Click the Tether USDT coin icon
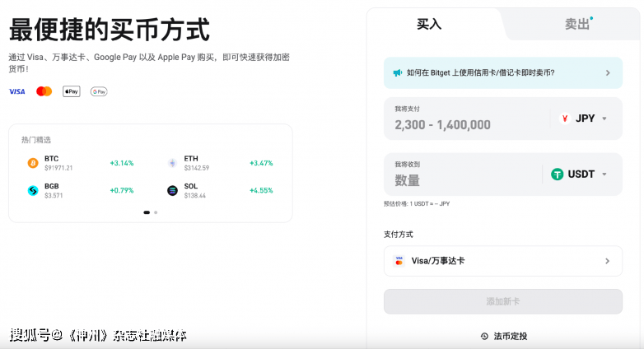 (x=557, y=174)
